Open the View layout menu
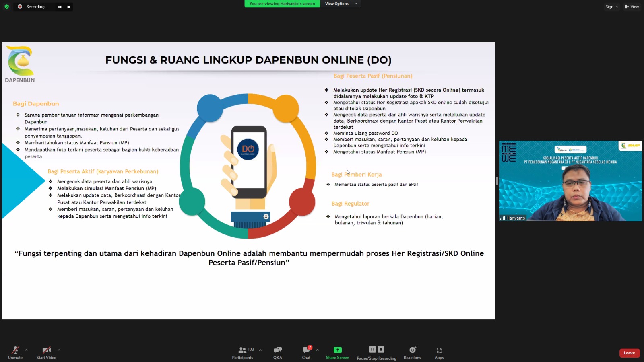The height and width of the screenshot is (362, 644). 632,7
